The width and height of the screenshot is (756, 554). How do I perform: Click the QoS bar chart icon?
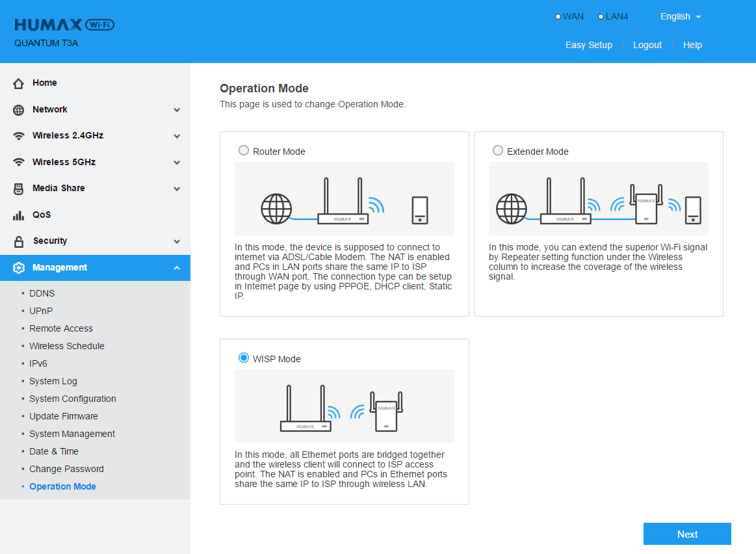[x=18, y=215]
